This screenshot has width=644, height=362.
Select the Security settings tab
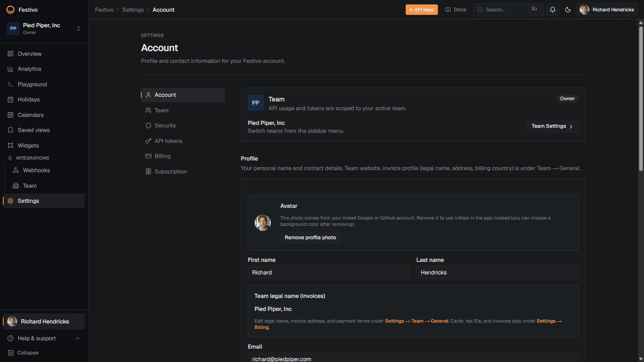183,126
